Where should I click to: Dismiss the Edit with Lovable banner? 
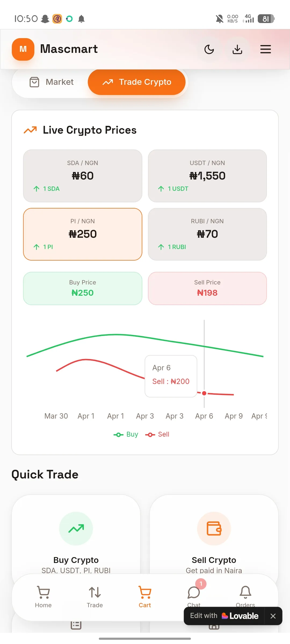[273, 616]
